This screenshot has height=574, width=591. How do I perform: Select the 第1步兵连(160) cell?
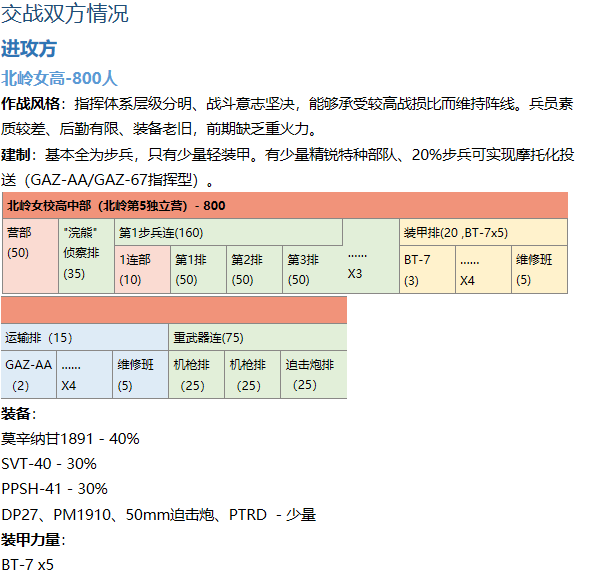[229, 232]
